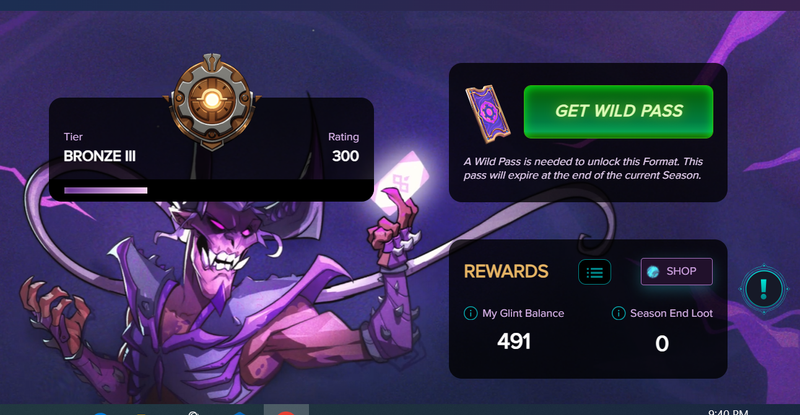Viewport: 800px width, 415px height.
Task: Click the Bronze league medal badge
Action: click(212, 101)
